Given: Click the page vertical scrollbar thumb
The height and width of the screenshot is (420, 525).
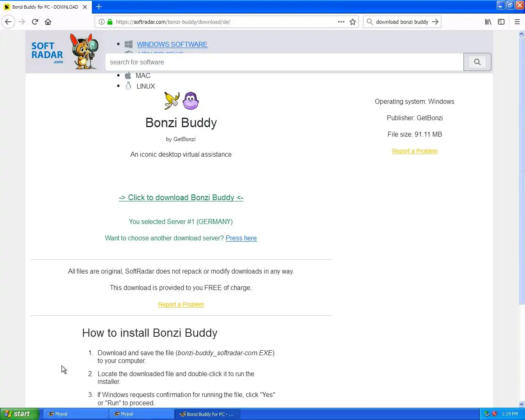Looking at the screenshot, I should click(x=522, y=171).
